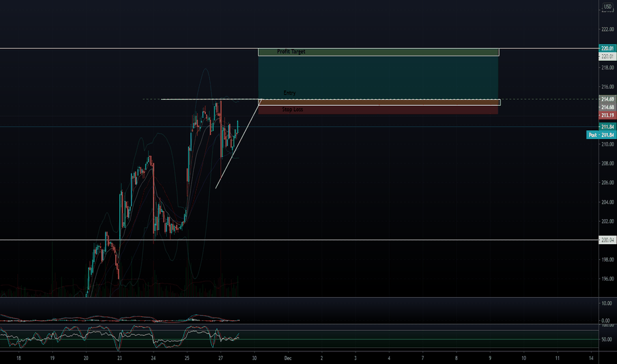Select date 30 on the time axis
617x364 pixels.
coord(255,358)
